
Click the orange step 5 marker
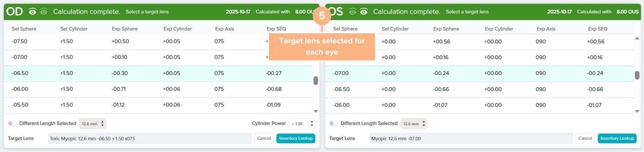(x=322, y=15)
